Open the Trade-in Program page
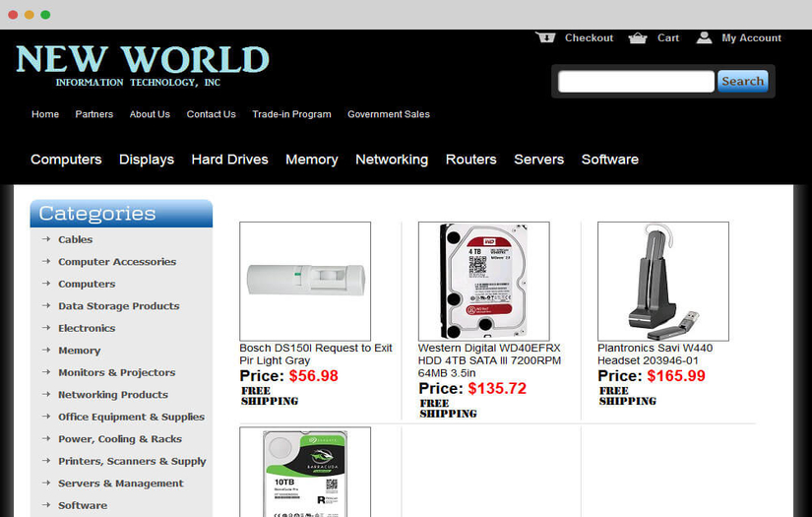The image size is (812, 517). (x=291, y=114)
